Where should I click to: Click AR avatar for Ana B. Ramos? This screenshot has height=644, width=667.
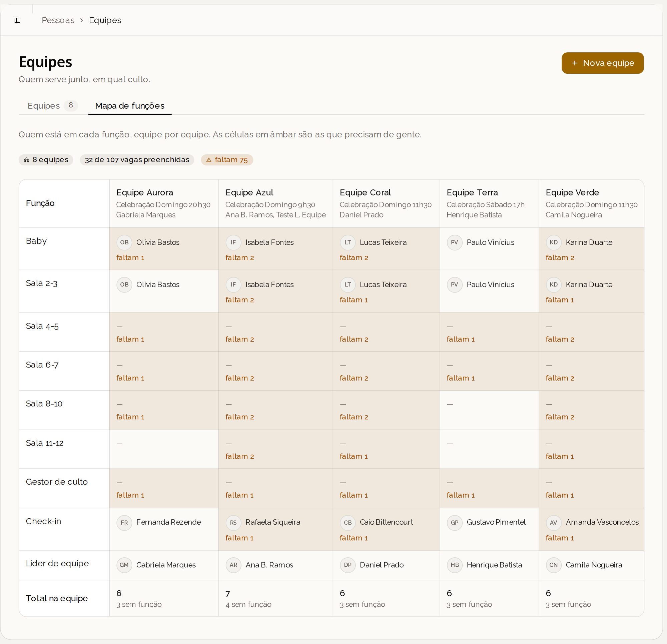pos(233,565)
